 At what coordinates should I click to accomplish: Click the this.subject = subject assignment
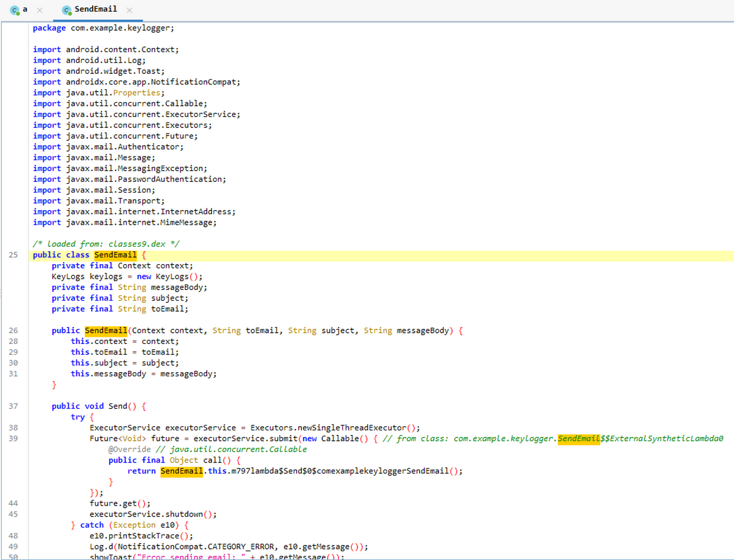pyautogui.click(x=124, y=363)
